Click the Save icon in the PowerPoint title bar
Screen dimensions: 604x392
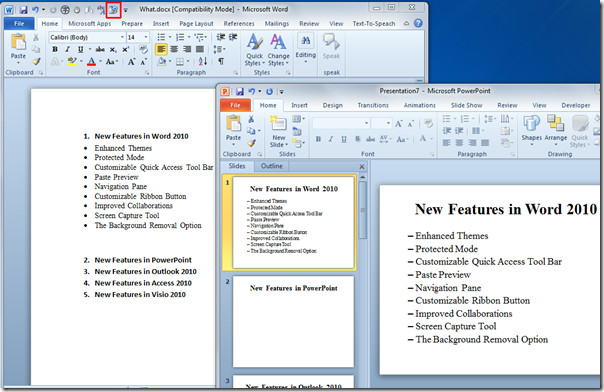(x=240, y=91)
